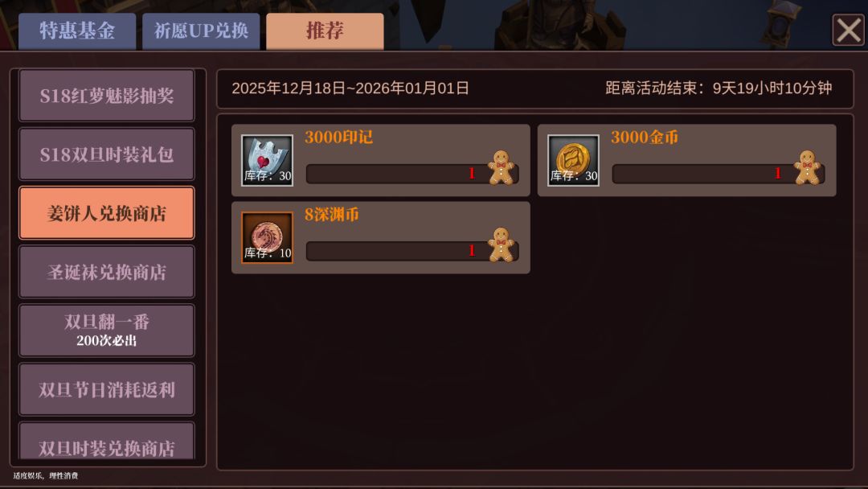This screenshot has width=868, height=489.
Task: Open 双旦时装兑换商店 sidebar entry
Action: (107, 442)
